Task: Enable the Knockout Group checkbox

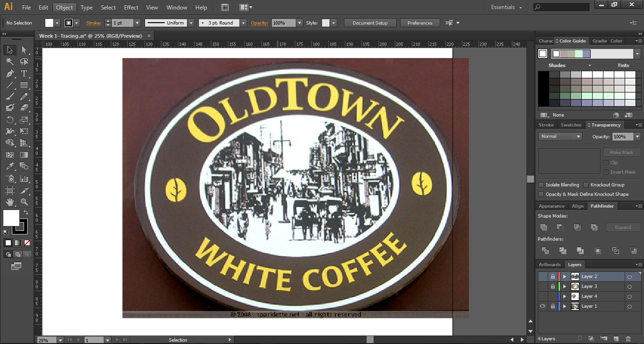Action: pos(586,185)
